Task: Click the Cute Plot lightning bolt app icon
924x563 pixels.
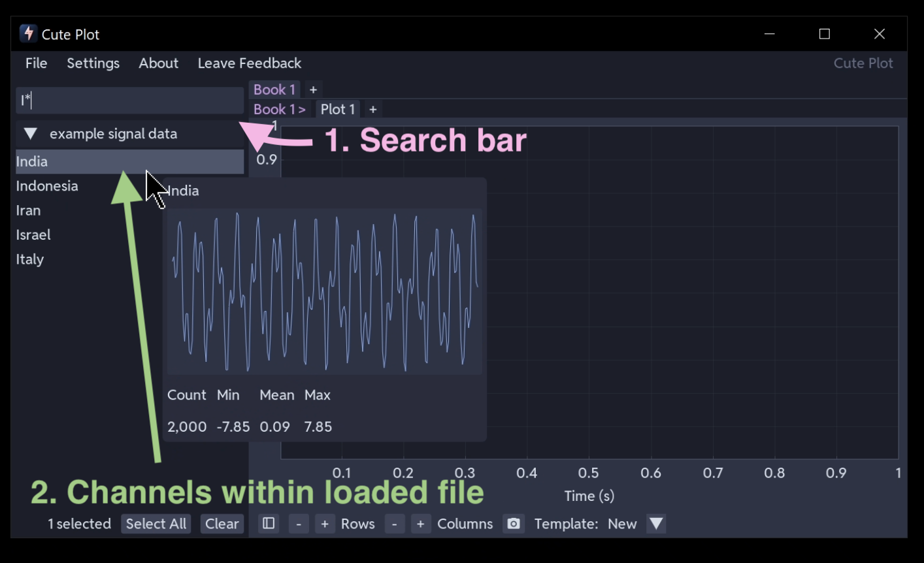Action: pyautogui.click(x=27, y=33)
